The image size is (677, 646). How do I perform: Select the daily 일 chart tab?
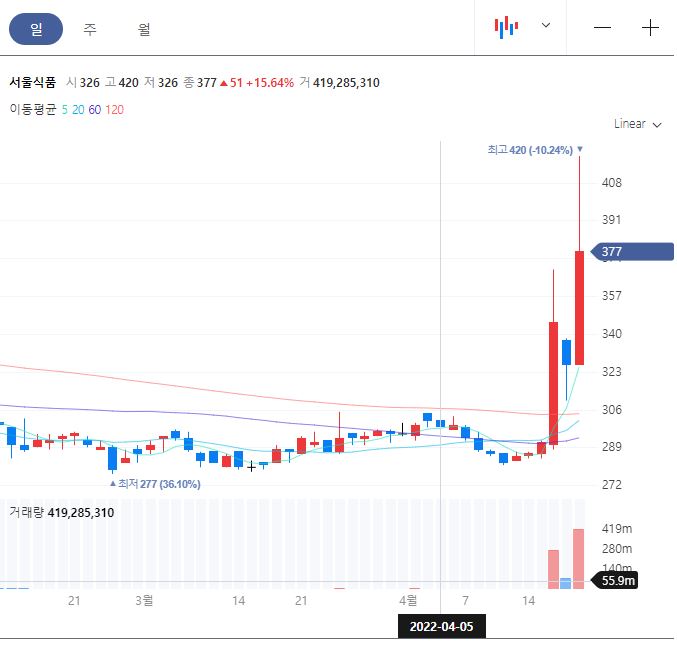click(36, 29)
